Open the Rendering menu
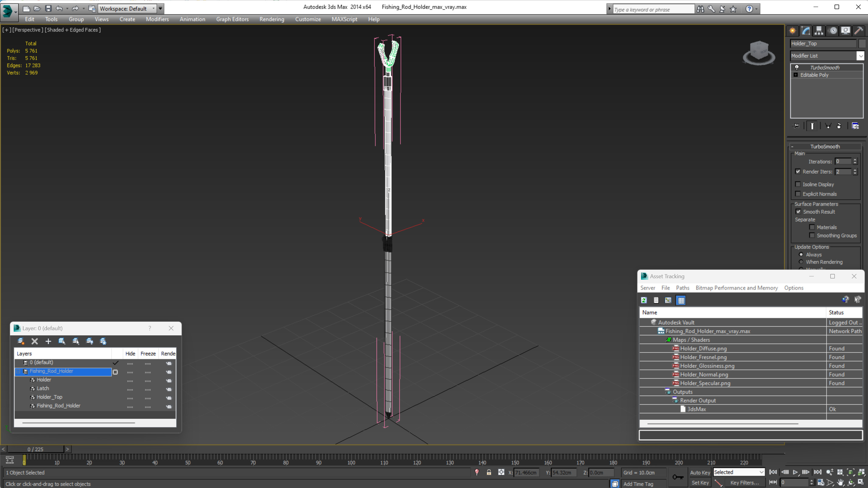The width and height of the screenshot is (868, 488). [x=272, y=19]
